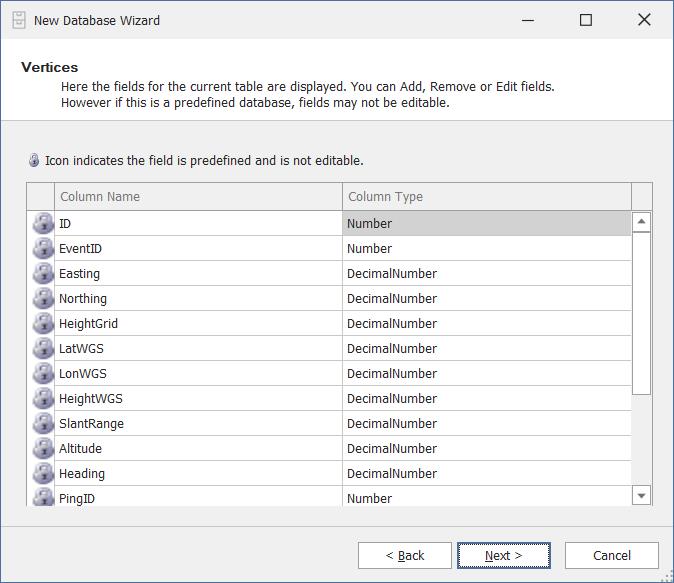This screenshot has height=583, width=674.
Task: Go to the Next wizard page
Action: 503,555
